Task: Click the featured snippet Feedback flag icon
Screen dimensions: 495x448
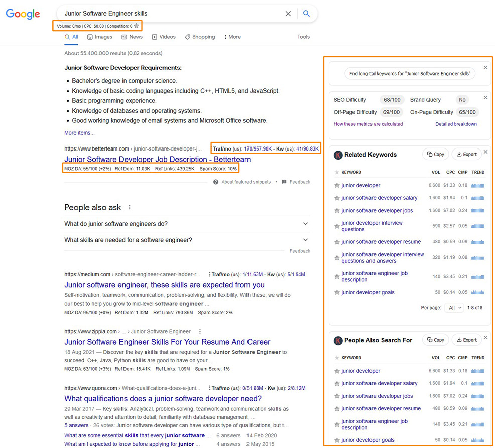Action: coord(284,182)
